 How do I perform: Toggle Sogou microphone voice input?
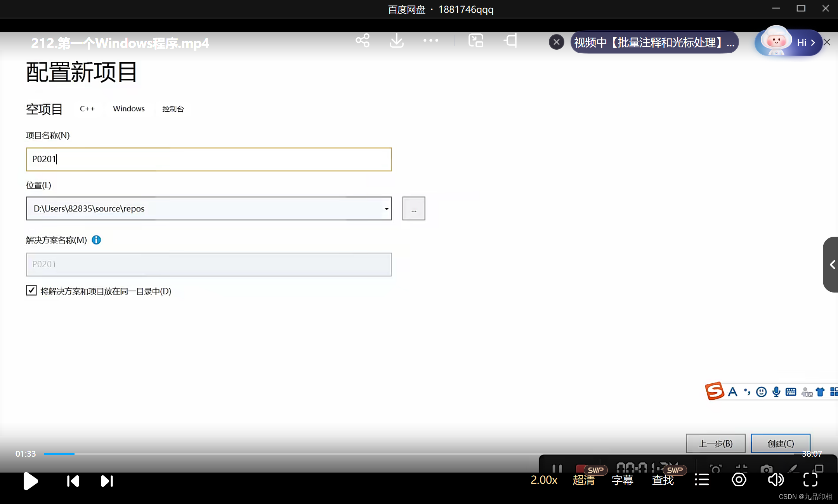pyautogui.click(x=776, y=392)
